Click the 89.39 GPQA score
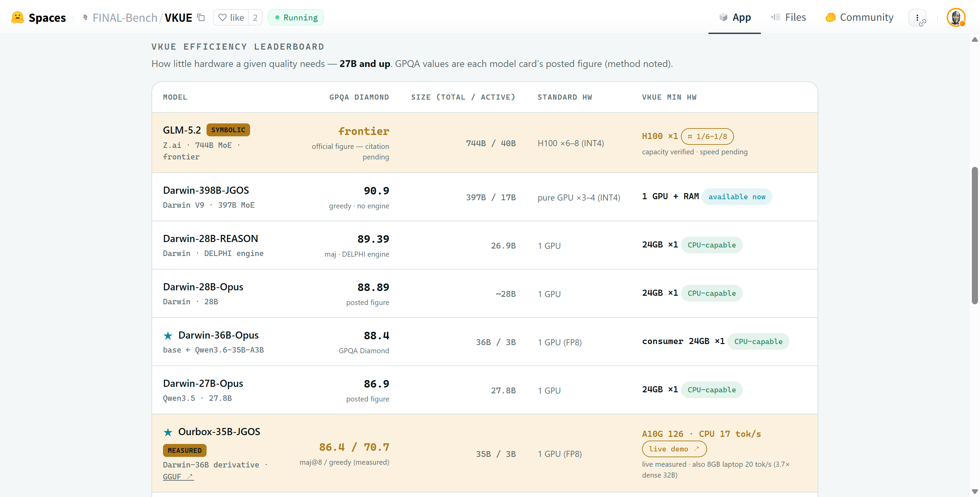The width and height of the screenshot is (980, 497). tap(373, 239)
